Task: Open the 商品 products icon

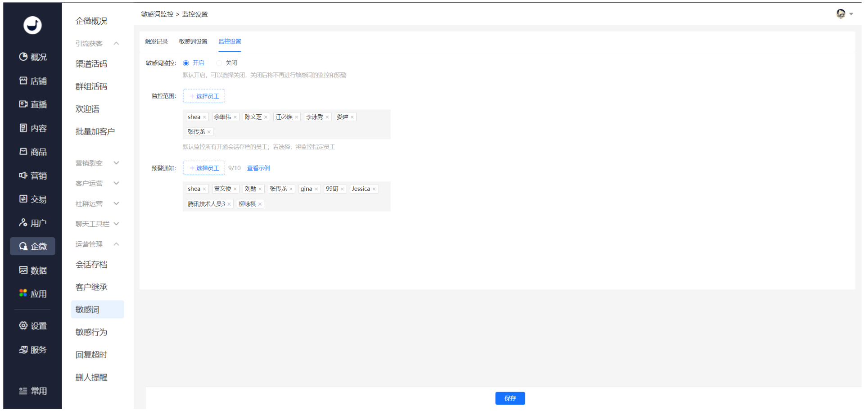Action: point(23,152)
